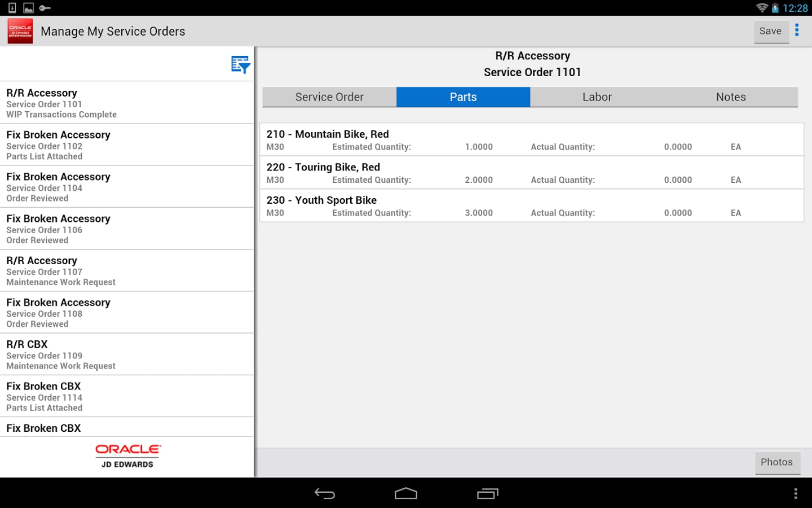Switch to the Labor tab
The image size is (812, 508).
click(597, 97)
